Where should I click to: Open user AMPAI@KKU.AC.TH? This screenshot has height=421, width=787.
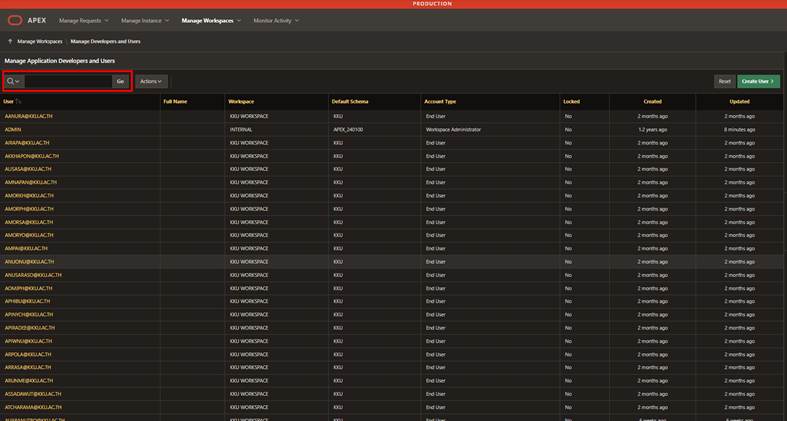(x=26, y=248)
